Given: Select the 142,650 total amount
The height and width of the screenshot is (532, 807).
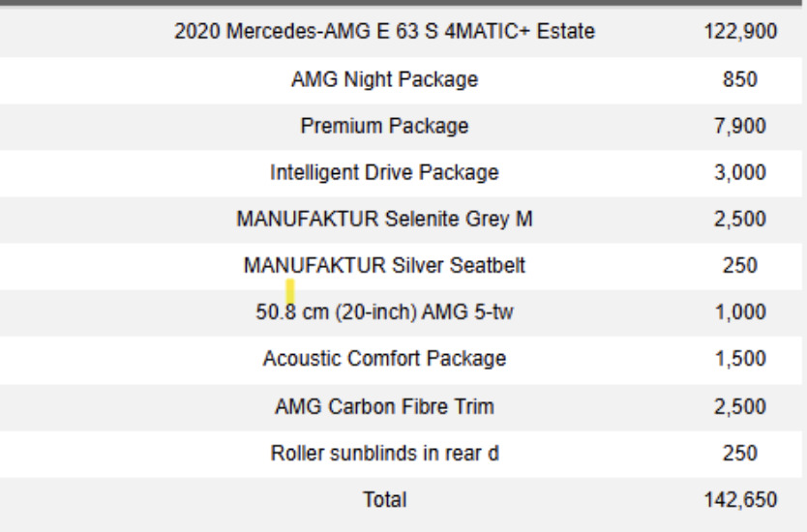Looking at the screenshot, I should [x=740, y=500].
